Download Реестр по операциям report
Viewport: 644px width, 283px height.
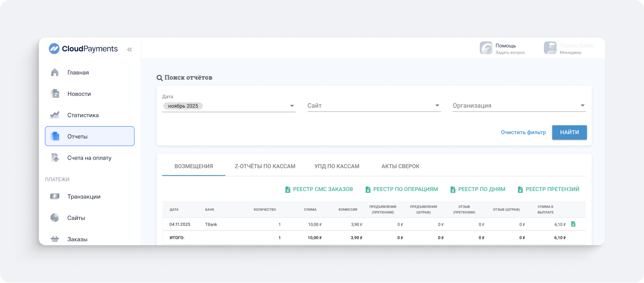(402, 189)
